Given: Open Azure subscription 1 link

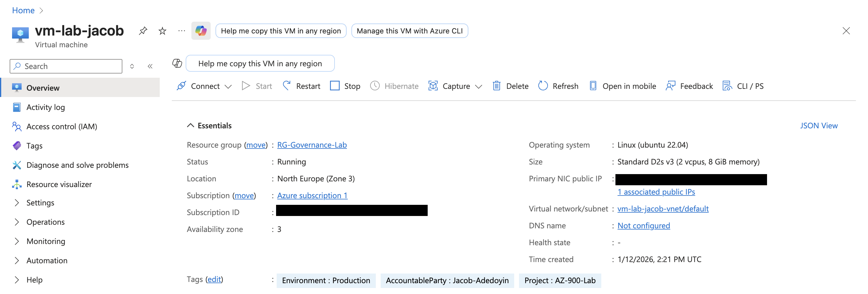Looking at the screenshot, I should (312, 195).
